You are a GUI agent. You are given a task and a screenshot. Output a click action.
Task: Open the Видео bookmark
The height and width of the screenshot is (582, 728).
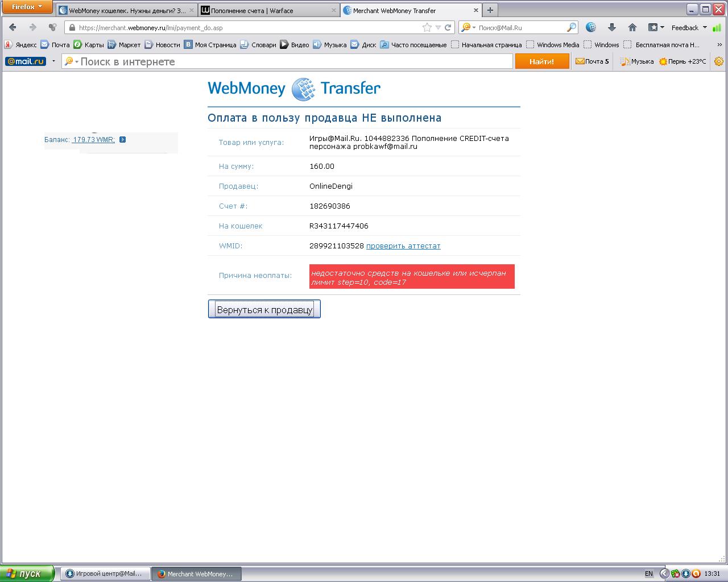coord(294,44)
